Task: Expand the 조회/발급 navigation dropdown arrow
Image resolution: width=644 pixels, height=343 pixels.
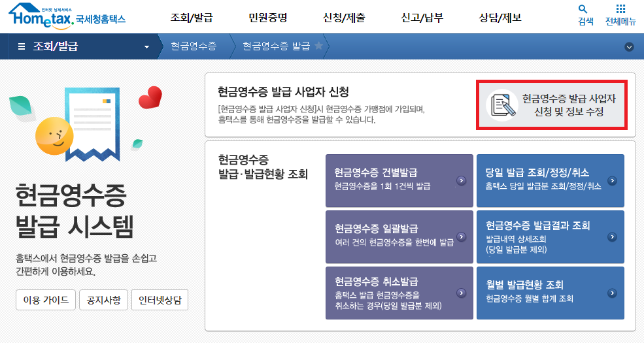Action: point(146,47)
